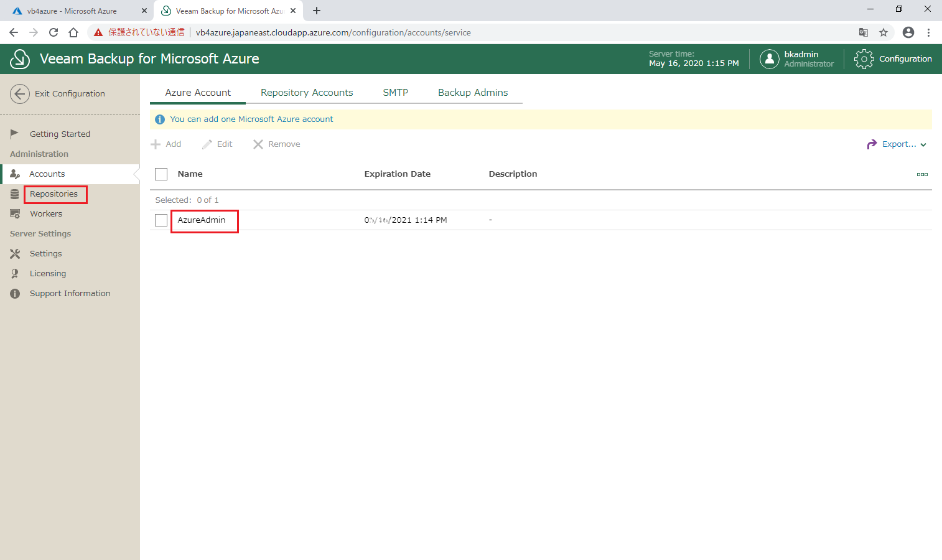
Task: Click the 2021 1:14 PM expiration date cell
Action: (x=406, y=220)
